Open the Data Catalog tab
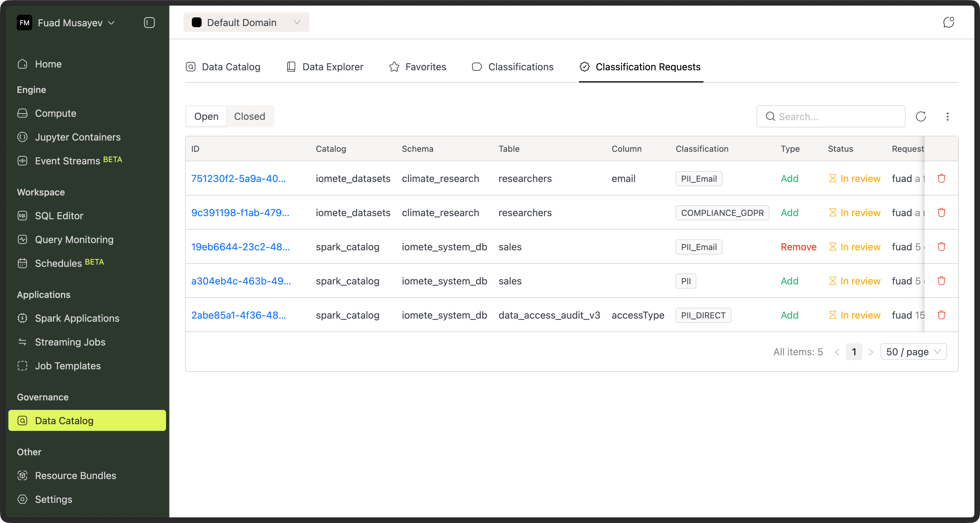 pos(223,67)
